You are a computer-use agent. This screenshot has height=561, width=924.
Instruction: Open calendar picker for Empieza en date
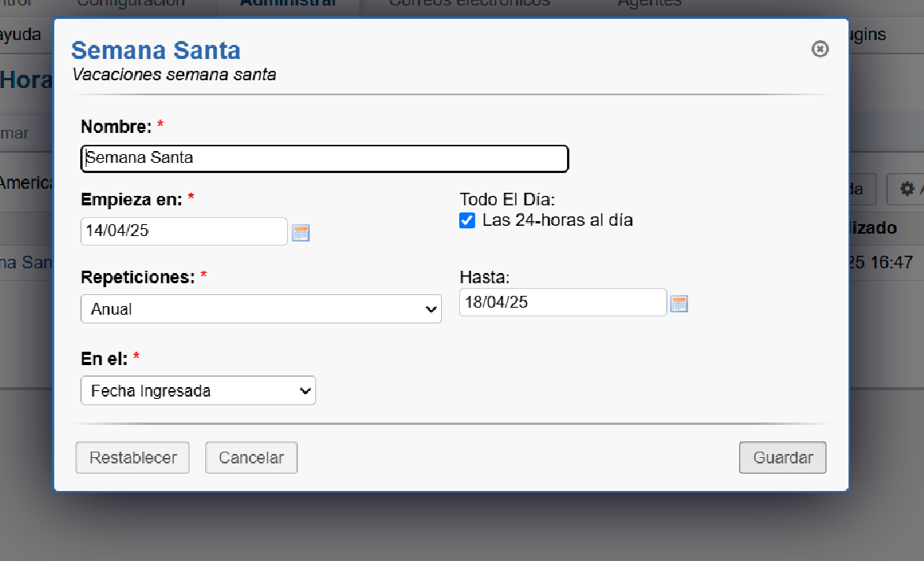pyautogui.click(x=300, y=232)
